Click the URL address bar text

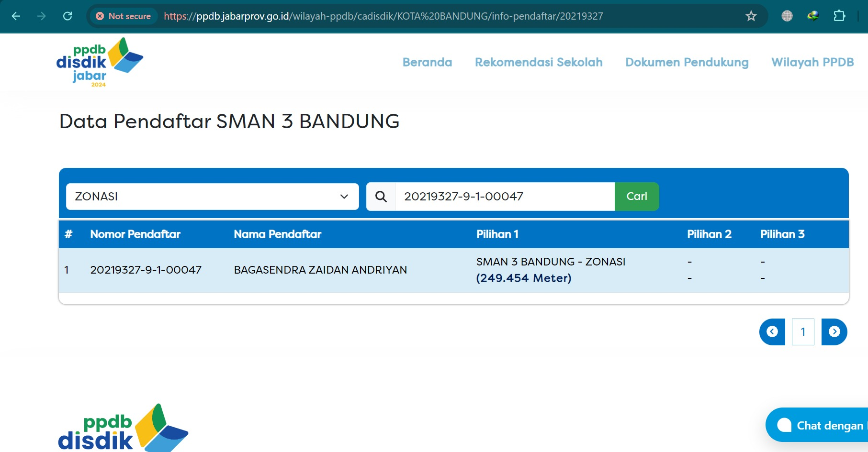point(383,16)
